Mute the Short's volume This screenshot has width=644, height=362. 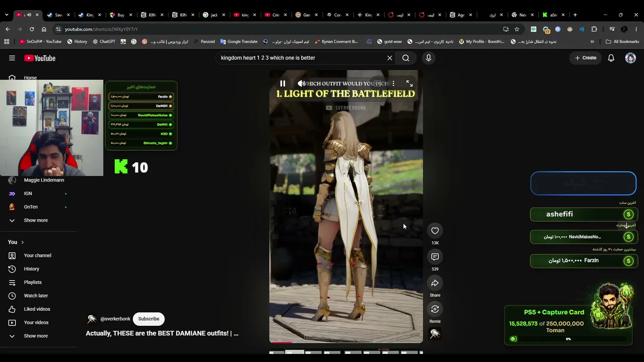tap(301, 83)
